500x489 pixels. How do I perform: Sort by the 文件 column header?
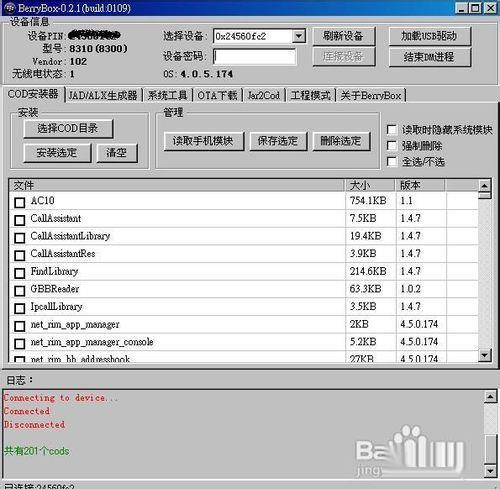click(x=177, y=185)
